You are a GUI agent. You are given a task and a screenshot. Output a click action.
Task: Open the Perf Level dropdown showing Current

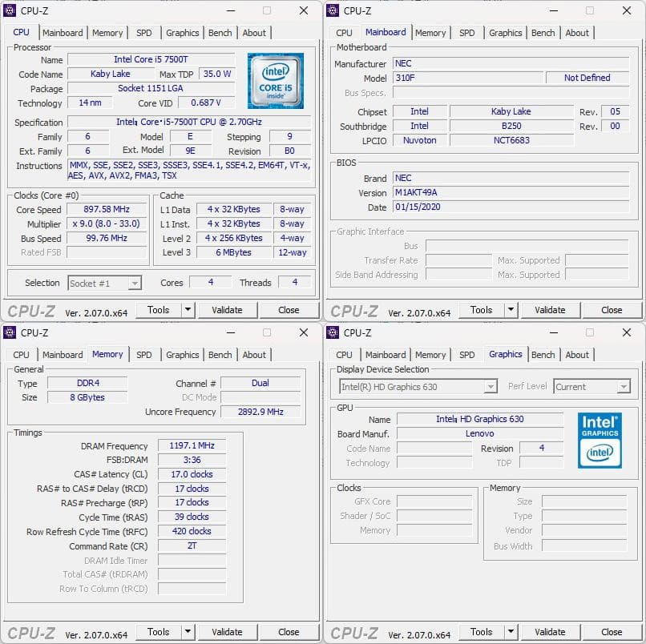click(592, 385)
